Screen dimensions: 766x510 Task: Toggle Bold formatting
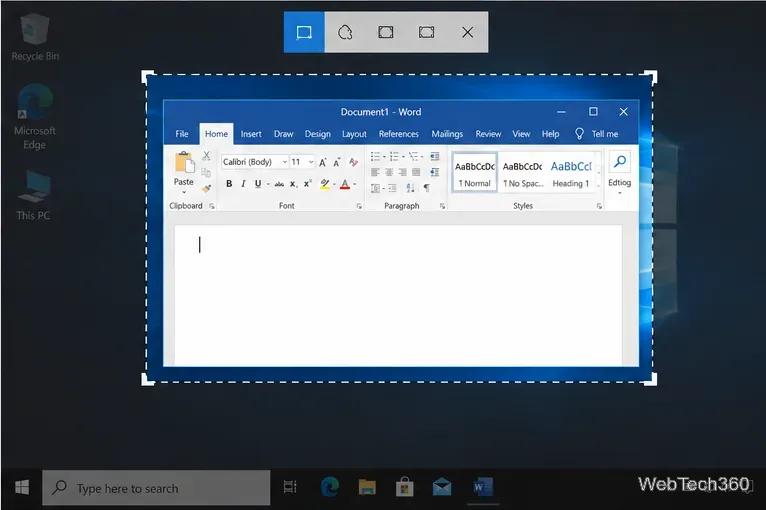click(x=229, y=184)
